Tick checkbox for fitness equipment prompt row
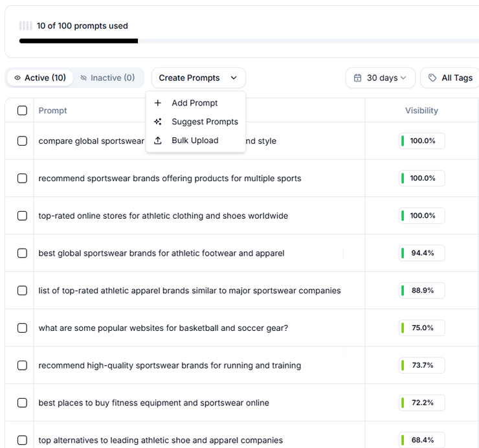 pyautogui.click(x=22, y=403)
